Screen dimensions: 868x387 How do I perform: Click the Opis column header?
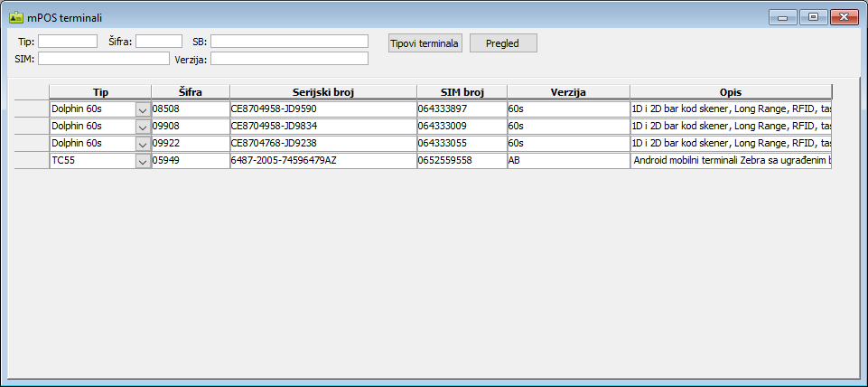click(730, 91)
